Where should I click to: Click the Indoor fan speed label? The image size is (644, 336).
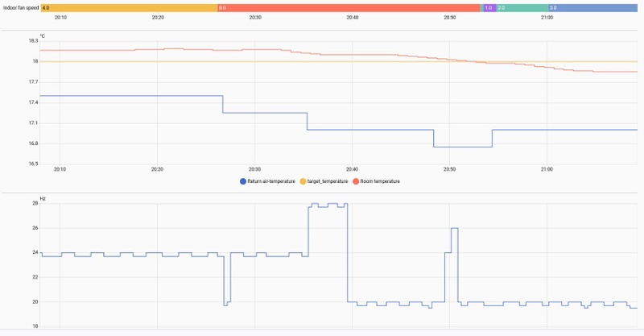point(21,8)
